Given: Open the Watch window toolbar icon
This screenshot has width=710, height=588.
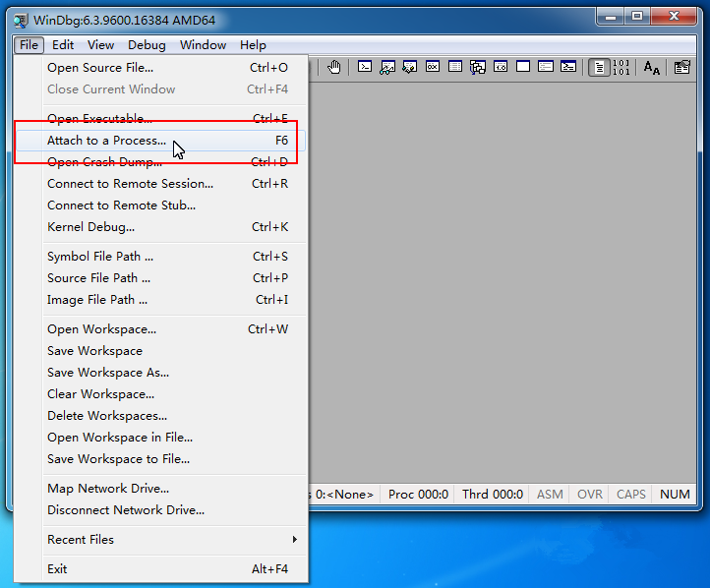Looking at the screenshot, I should 387,67.
